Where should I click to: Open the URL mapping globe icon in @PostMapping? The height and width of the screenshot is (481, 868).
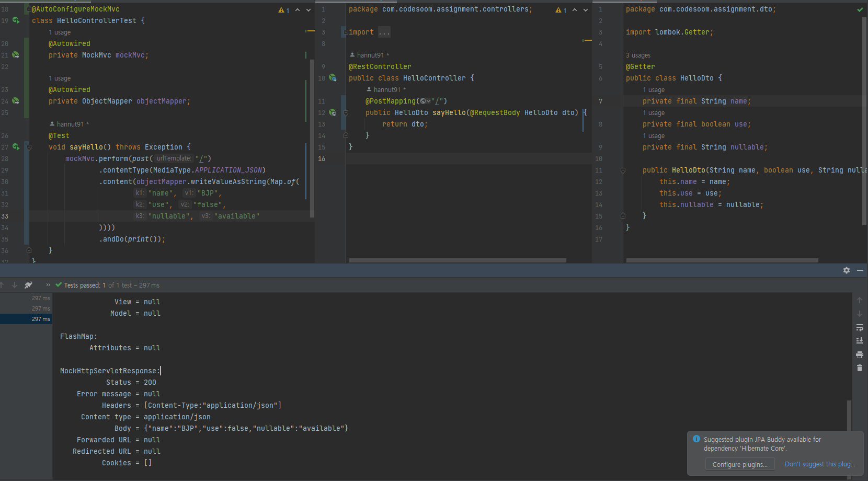pyautogui.click(x=425, y=101)
